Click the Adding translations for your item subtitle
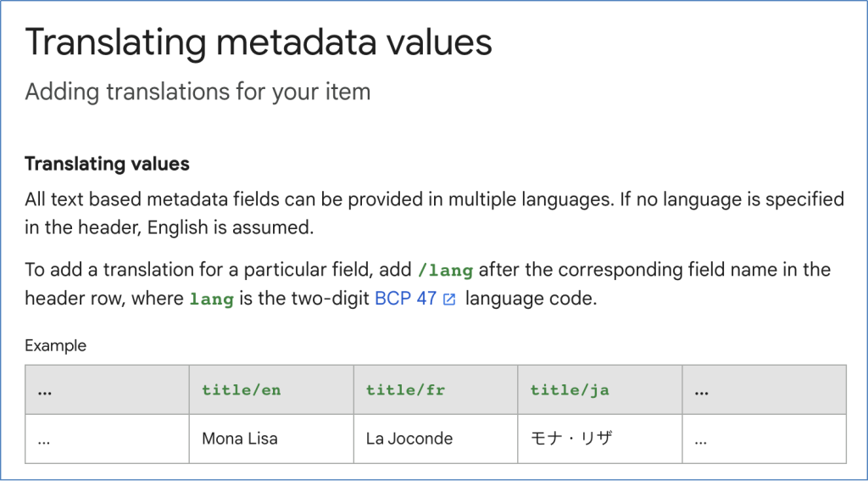 click(x=198, y=92)
